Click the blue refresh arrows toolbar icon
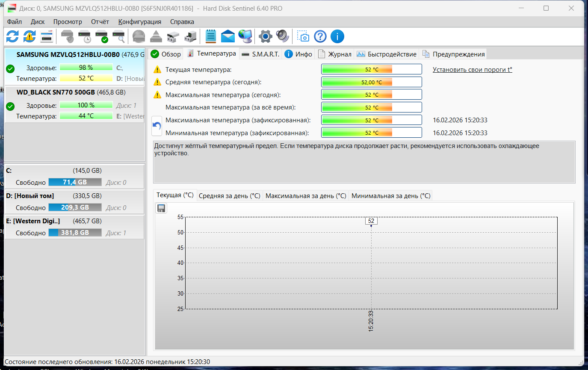Image resolution: width=588 pixels, height=370 pixels. pos(12,36)
